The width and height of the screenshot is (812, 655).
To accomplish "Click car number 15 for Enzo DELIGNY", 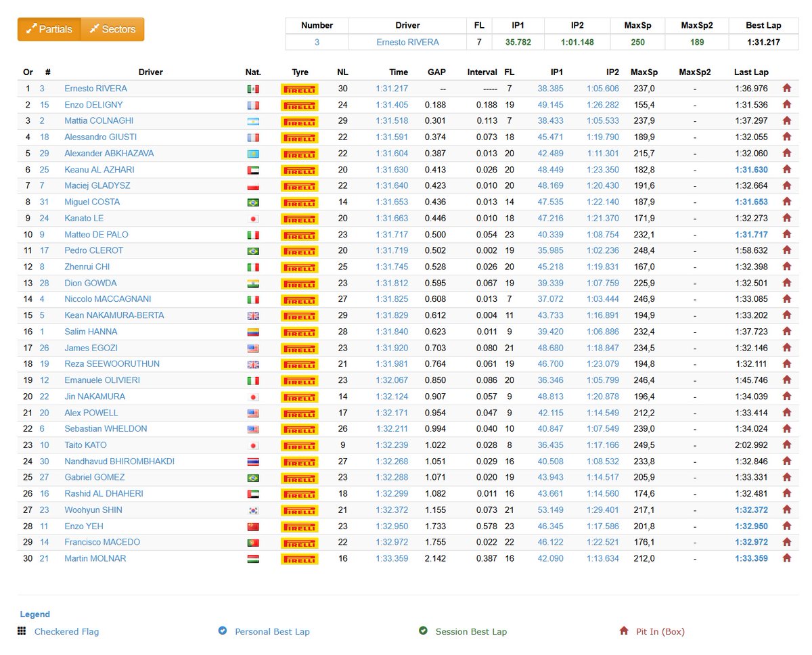I will [x=45, y=105].
